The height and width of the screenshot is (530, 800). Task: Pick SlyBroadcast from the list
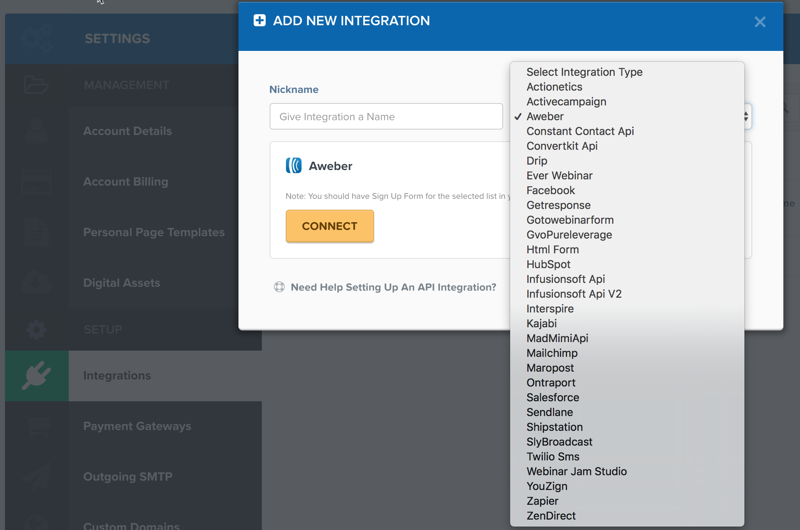coord(627,442)
